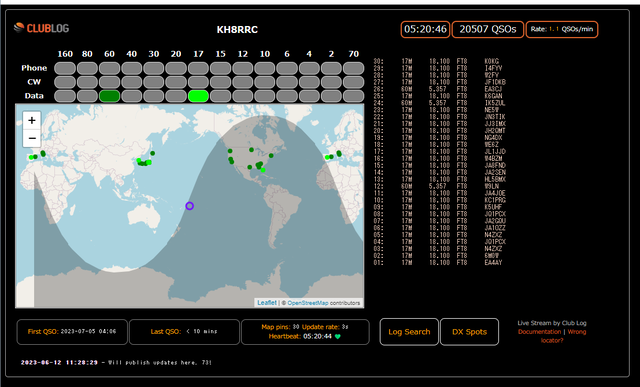Click the Club Log logo

pyautogui.click(x=41, y=28)
